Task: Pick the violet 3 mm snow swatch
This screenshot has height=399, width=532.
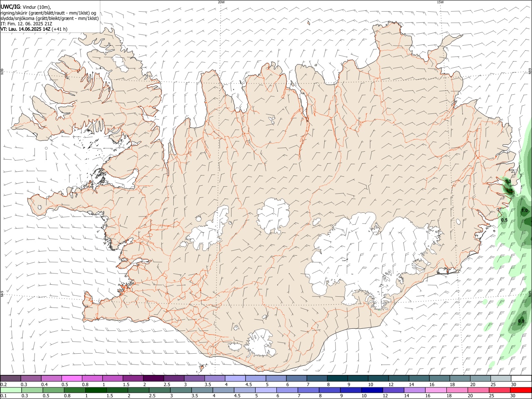Action: tap(195, 379)
